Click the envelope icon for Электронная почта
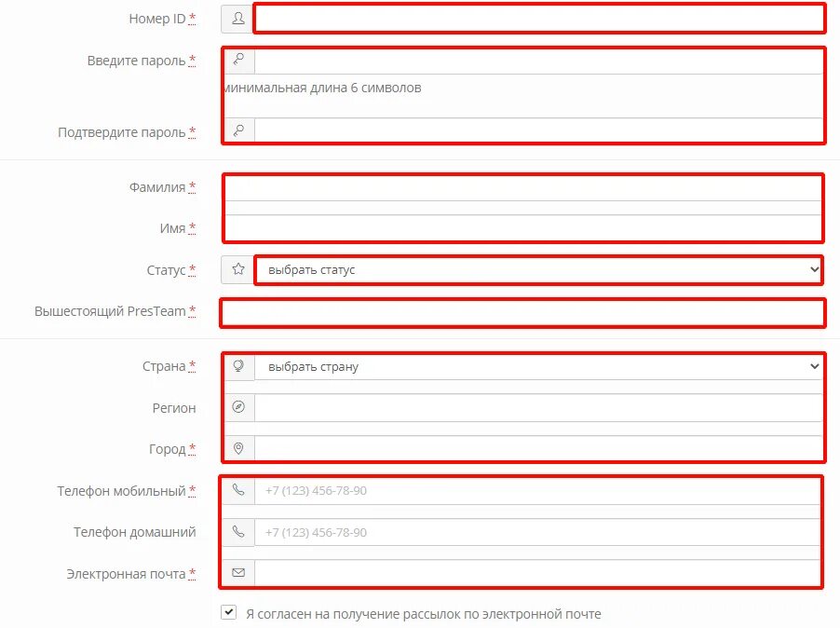The width and height of the screenshot is (840, 628). coord(238,573)
